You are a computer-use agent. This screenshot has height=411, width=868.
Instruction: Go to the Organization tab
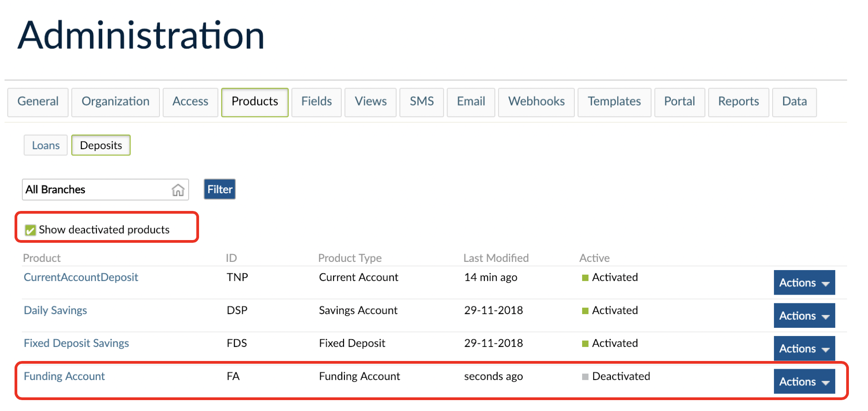coord(115,102)
